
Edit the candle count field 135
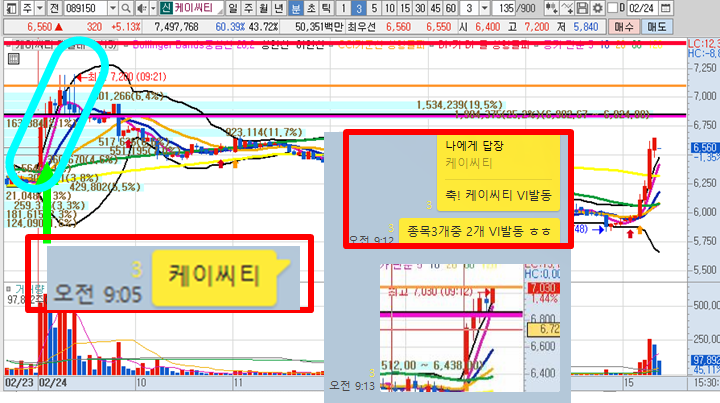(504, 8)
